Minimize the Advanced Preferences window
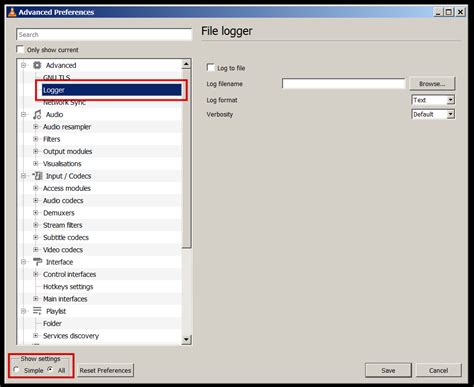The image size is (474, 387). [438, 12]
